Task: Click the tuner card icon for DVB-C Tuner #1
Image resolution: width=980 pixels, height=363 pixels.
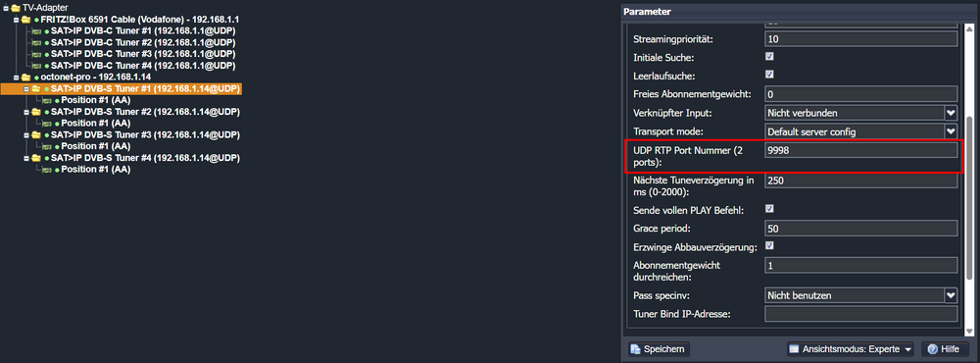Action: tap(37, 30)
